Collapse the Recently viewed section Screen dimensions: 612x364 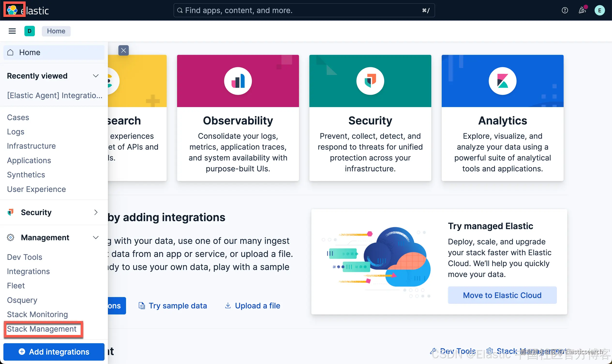click(96, 76)
